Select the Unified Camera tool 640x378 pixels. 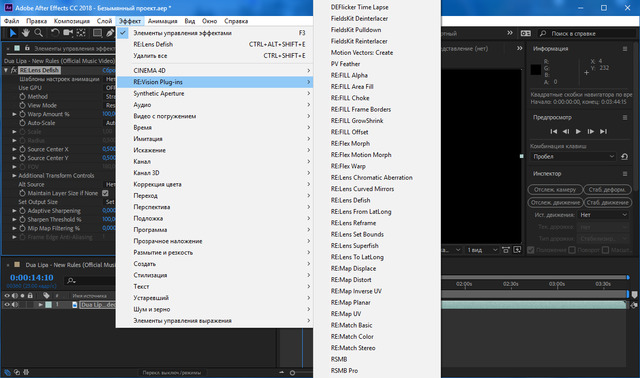pos(68,33)
